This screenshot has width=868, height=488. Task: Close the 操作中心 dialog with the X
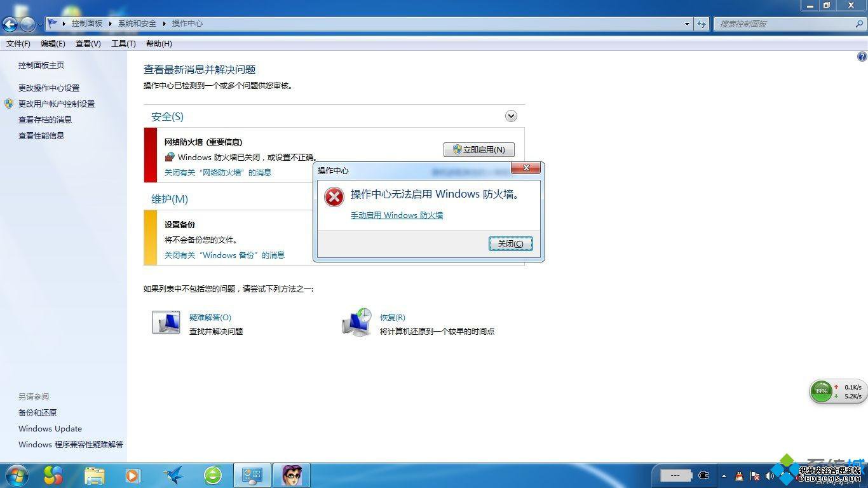[526, 168]
